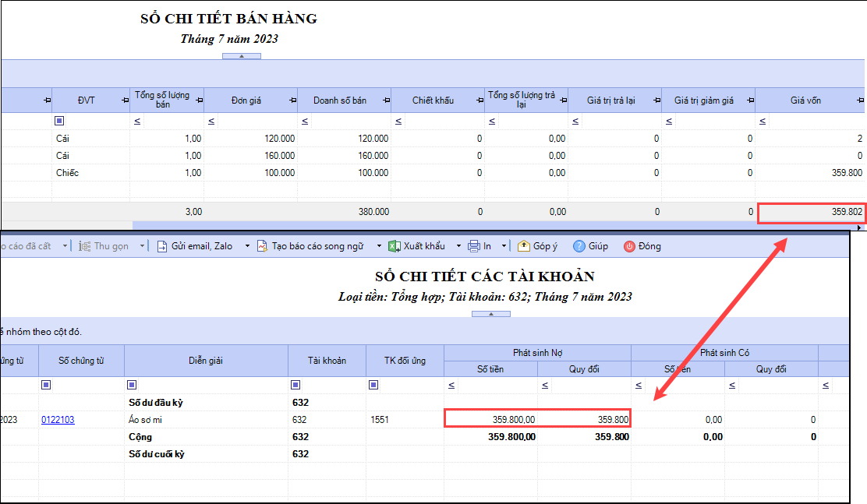Screen dimensions: 867x504
Task: Open filter operator for Đơn giá column
Action: pos(211,121)
